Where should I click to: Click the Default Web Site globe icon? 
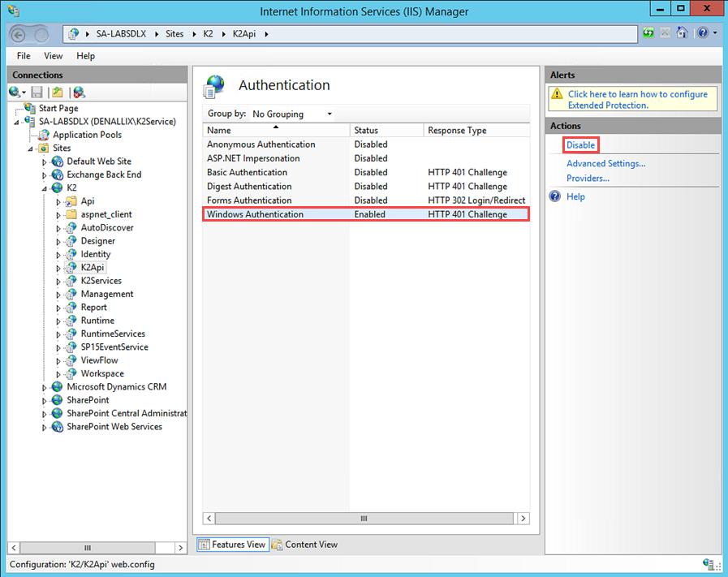pos(58,161)
